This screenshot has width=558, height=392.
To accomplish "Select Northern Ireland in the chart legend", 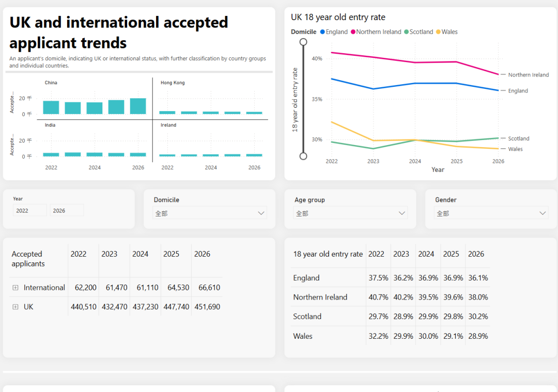I will (376, 32).
